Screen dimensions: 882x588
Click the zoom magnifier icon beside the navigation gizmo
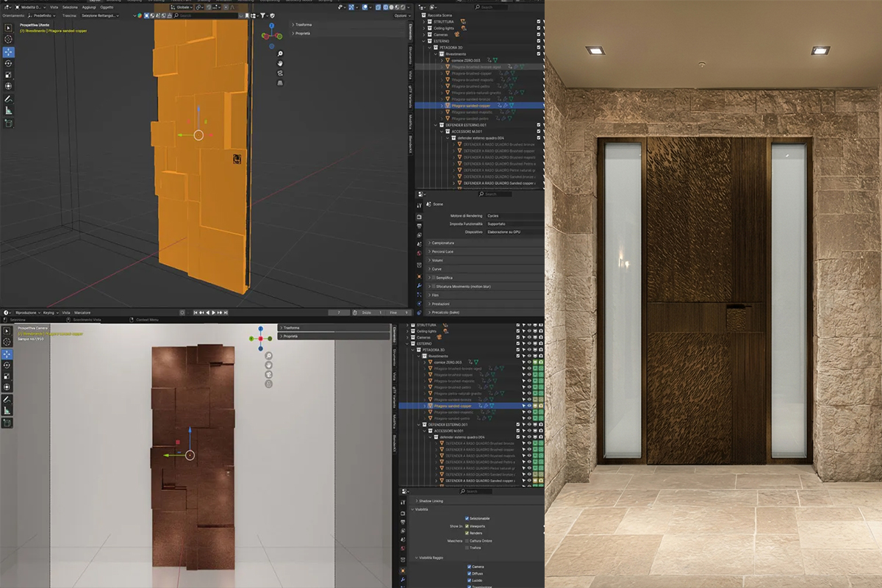click(x=280, y=54)
